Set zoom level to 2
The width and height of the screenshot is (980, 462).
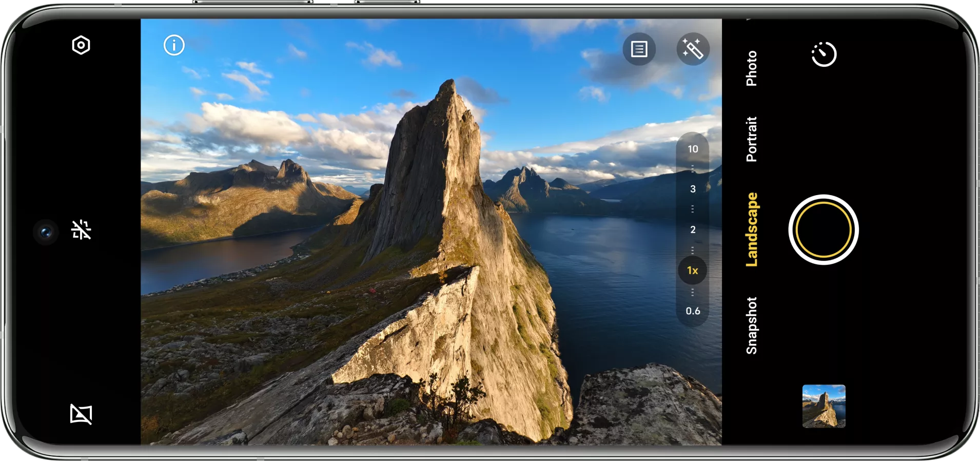click(693, 229)
